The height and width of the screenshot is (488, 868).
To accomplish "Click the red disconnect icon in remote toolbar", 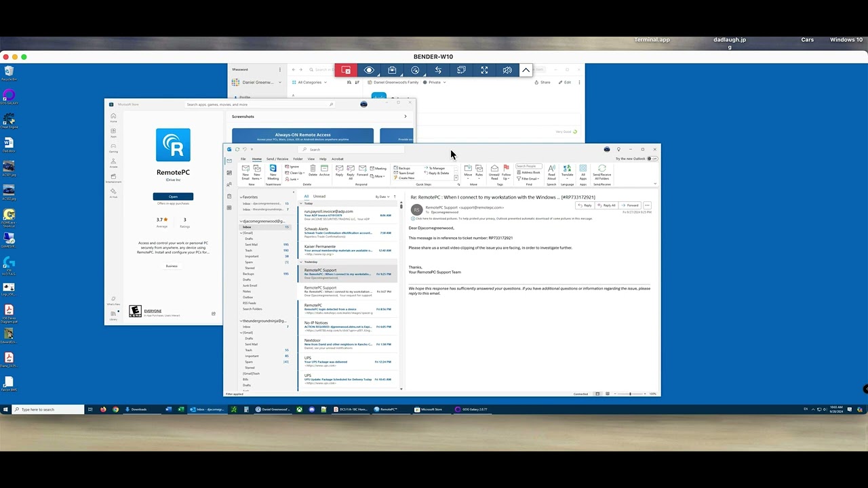I will coord(346,70).
